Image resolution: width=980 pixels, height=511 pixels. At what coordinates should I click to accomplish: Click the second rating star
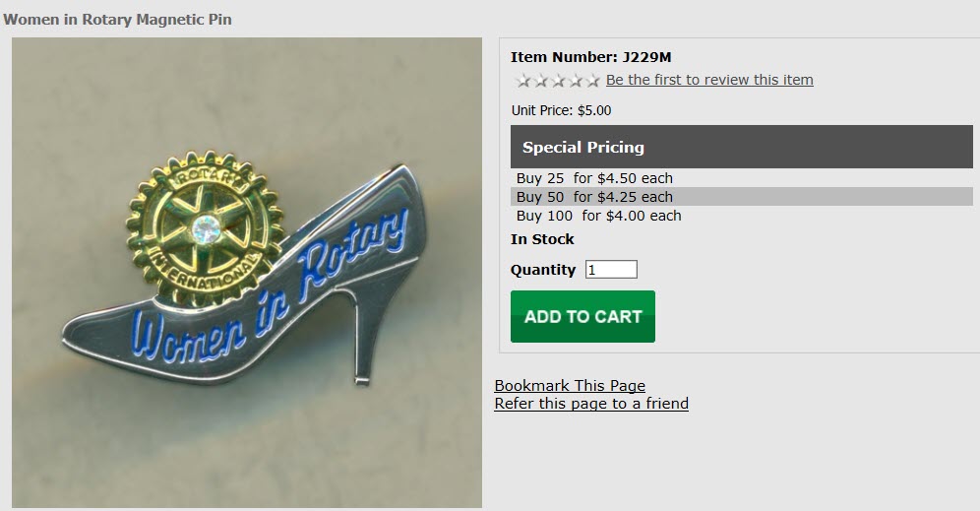(541, 81)
